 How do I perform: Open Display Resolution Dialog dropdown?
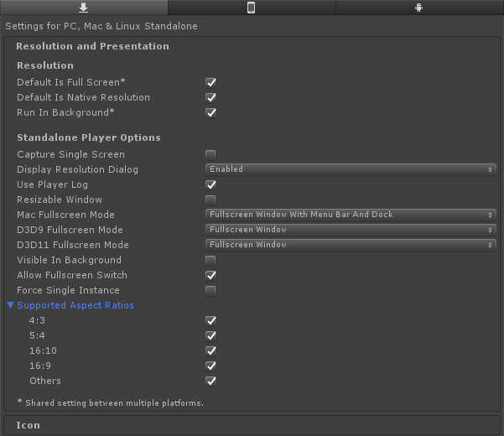pyautogui.click(x=351, y=169)
